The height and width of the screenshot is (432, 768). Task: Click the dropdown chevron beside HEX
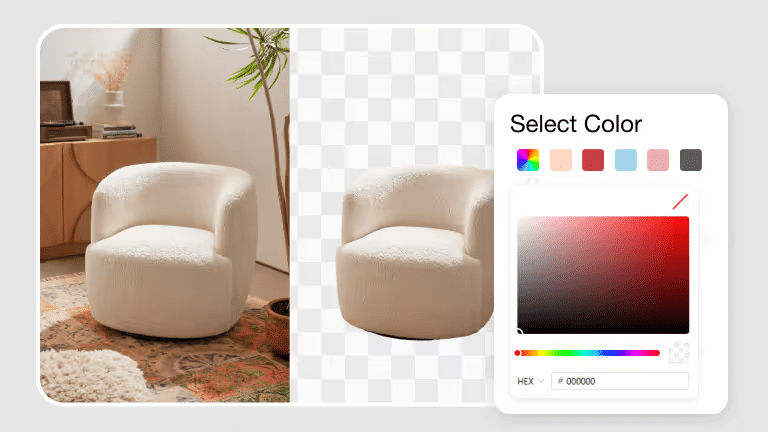click(x=541, y=381)
